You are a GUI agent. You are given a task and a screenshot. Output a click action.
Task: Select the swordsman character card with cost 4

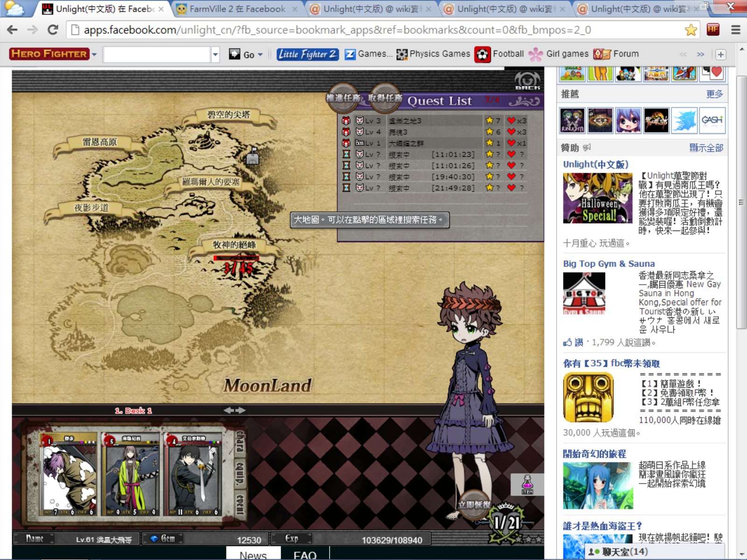coord(193,475)
